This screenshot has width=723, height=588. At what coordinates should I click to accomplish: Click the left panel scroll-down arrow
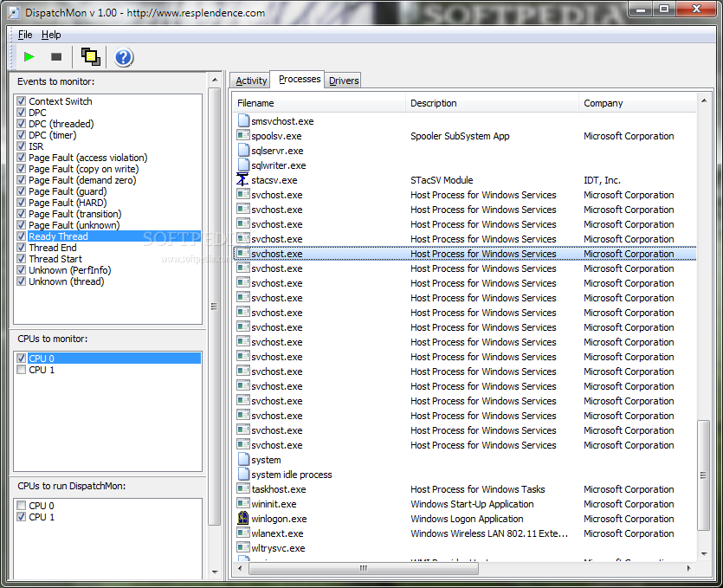click(x=215, y=572)
